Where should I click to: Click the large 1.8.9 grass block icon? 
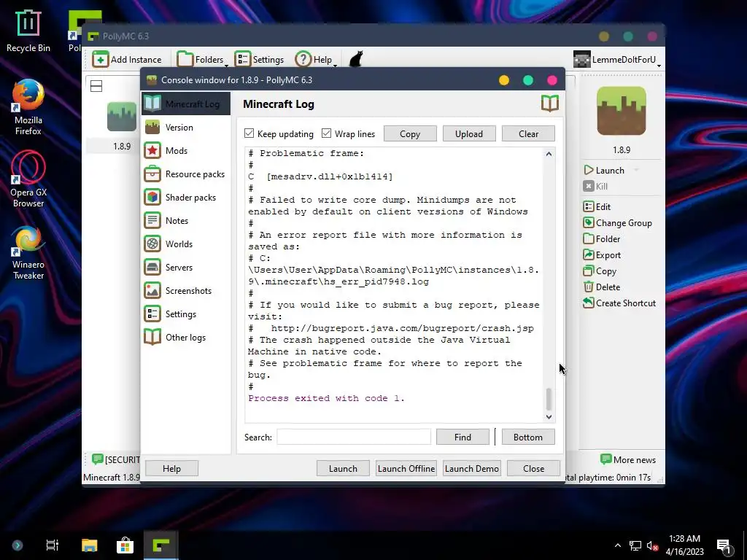[622, 111]
